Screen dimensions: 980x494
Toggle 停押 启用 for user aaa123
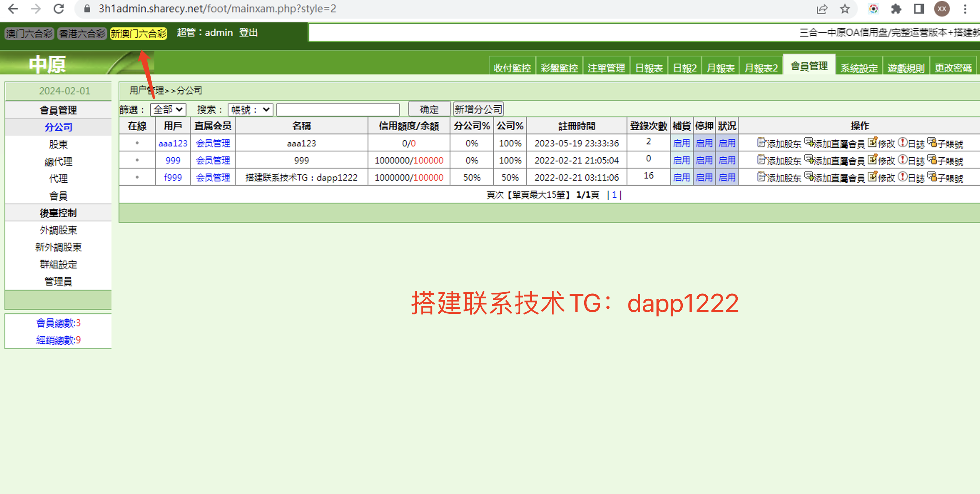(704, 143)
